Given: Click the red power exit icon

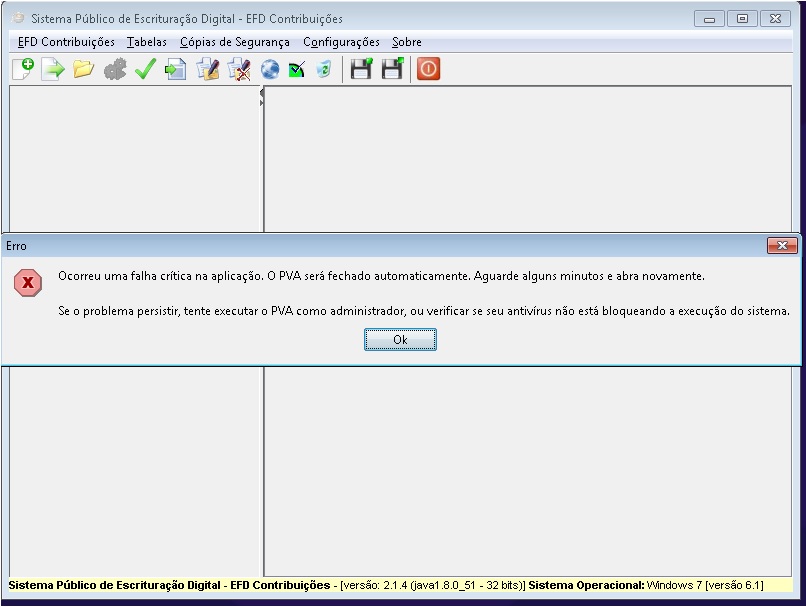Looking at the screenshot, I should tap(428, 69).
